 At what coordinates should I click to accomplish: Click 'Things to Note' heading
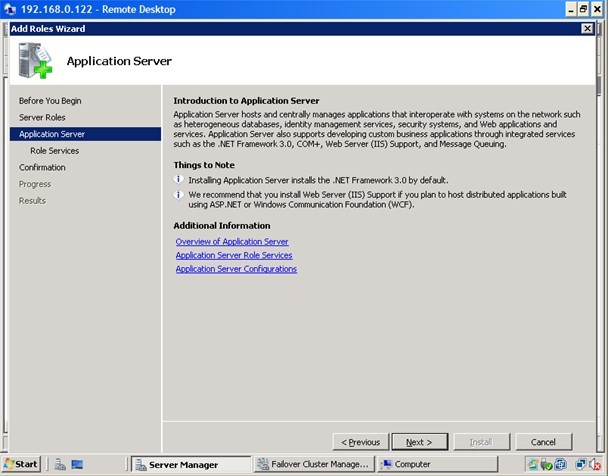click(x=204, y=165)
